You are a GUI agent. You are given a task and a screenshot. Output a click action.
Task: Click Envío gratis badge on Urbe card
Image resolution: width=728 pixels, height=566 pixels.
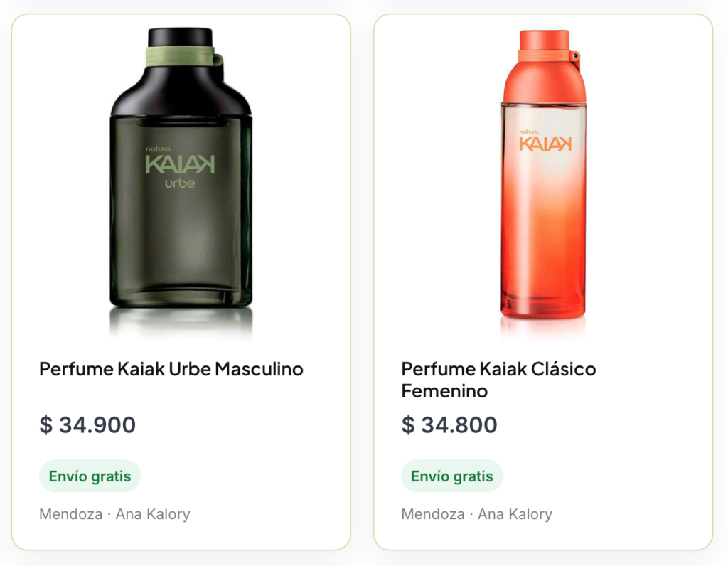coord(90,476)
